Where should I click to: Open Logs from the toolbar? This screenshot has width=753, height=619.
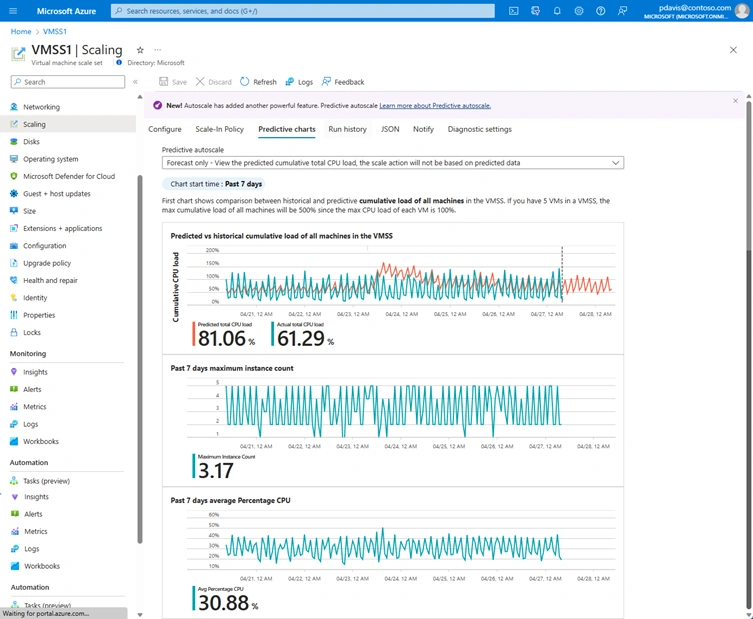[x=299, y=82]
